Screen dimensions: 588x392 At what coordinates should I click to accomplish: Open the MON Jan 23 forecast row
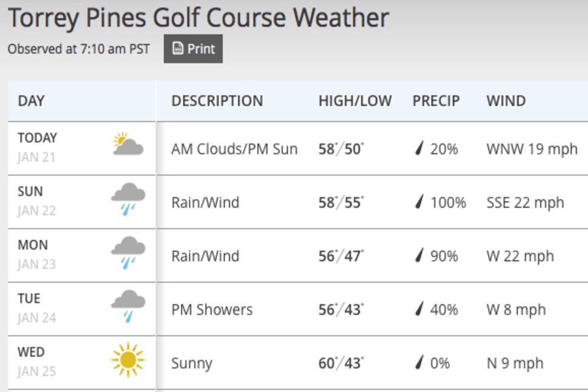(x=298, y=256)
